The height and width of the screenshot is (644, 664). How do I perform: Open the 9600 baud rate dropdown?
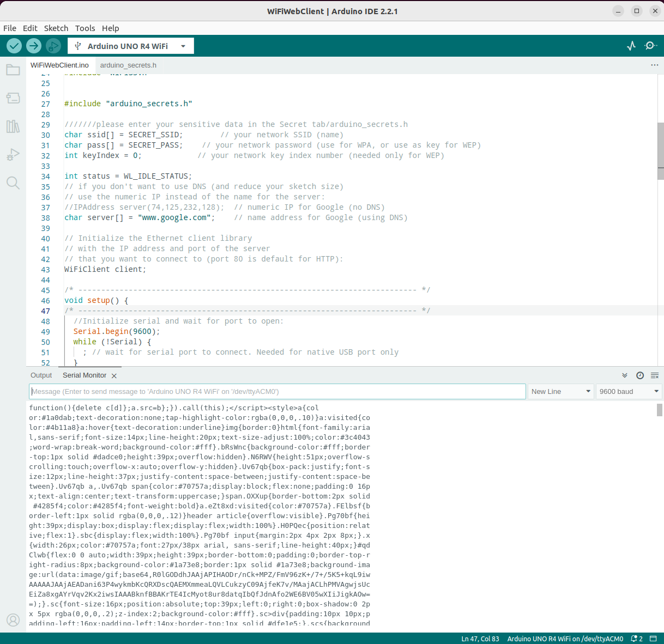629,391
